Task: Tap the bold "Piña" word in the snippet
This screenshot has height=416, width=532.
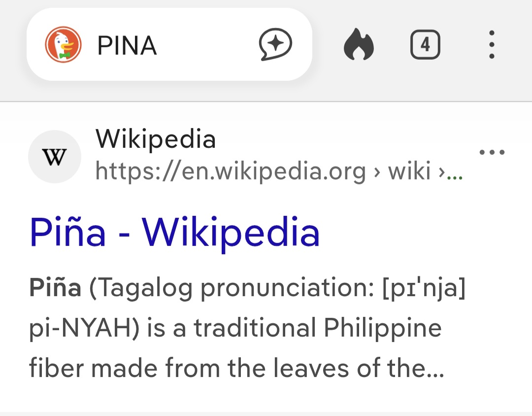Action: click(x=55, y=288)
